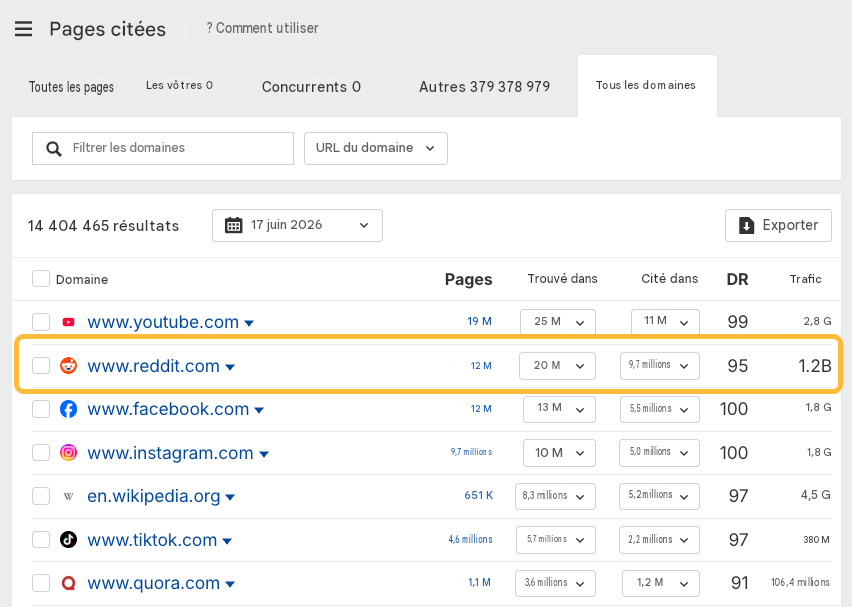The image size is (852, 607).
Task: Open www.quora.com domain link
Action: click(x=153, y=583)
